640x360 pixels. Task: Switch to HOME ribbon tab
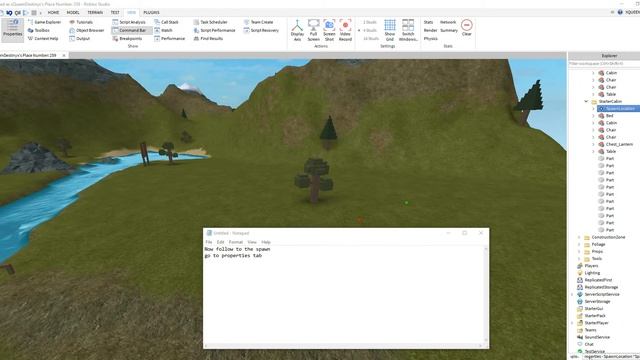tap(53, 13)
